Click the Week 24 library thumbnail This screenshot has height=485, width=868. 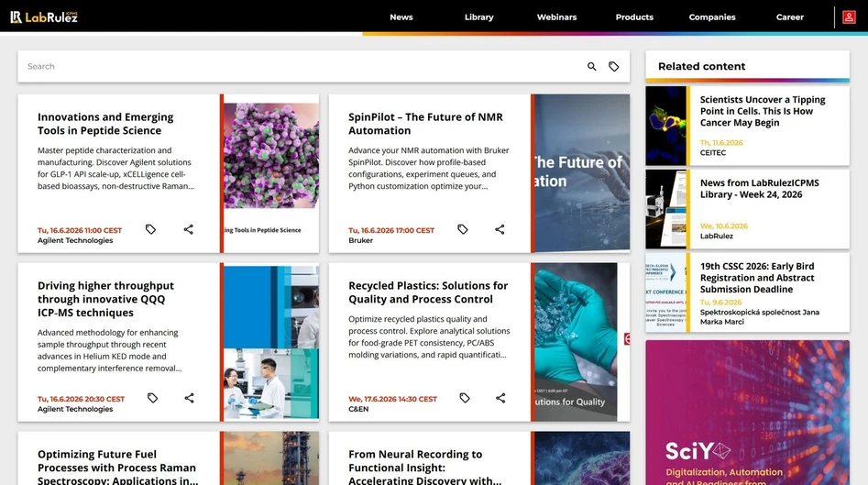666,209
